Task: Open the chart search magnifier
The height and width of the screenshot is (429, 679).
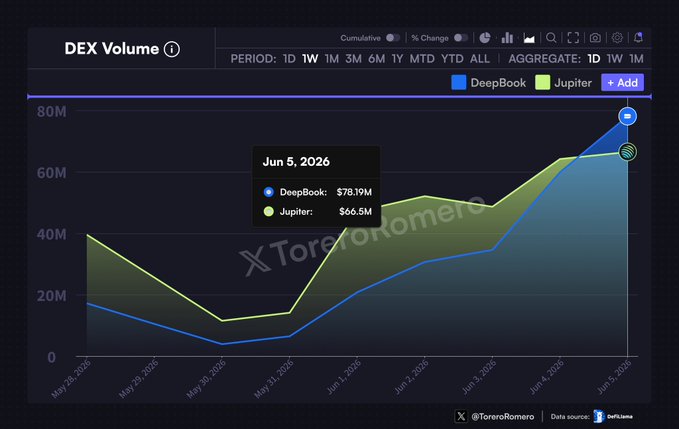Action: [551, 38]
